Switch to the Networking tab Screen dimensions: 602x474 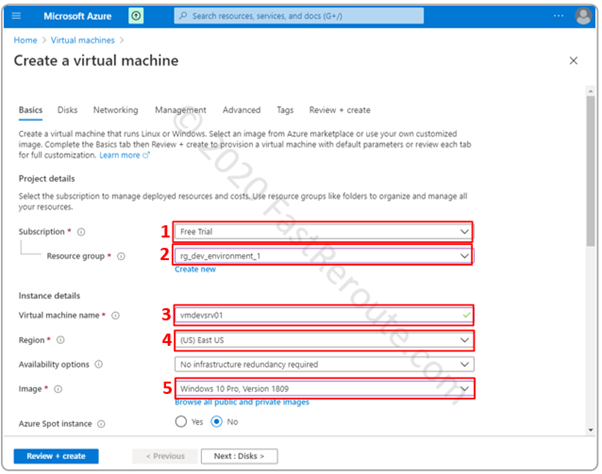coord(116,110)
